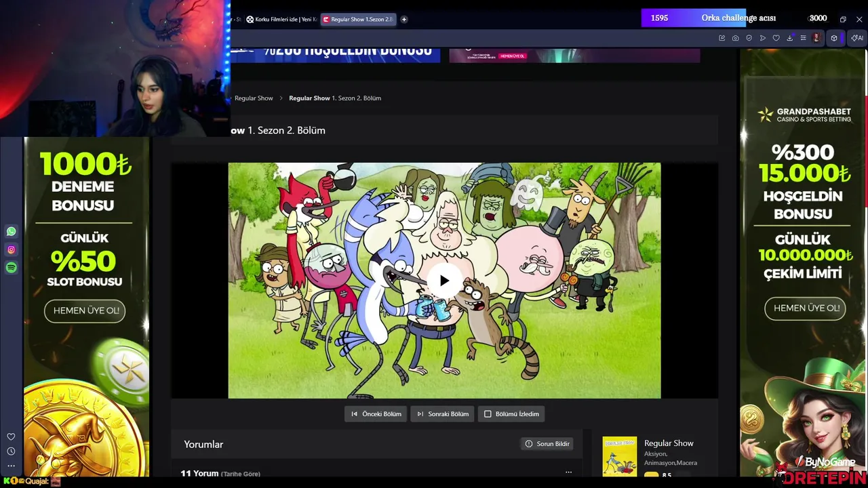
Task: Click the Aksiyon genre text
Action: click(x=655, y=453)
